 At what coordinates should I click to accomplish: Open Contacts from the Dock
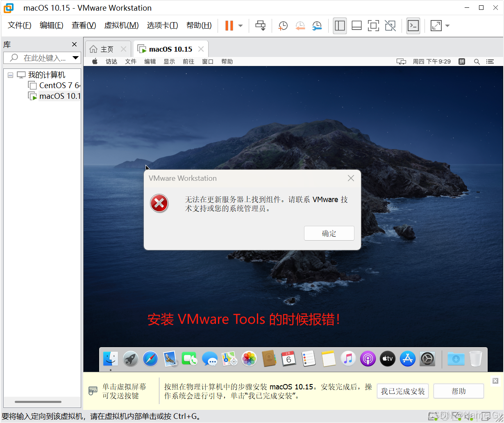(x=269, y=359)
